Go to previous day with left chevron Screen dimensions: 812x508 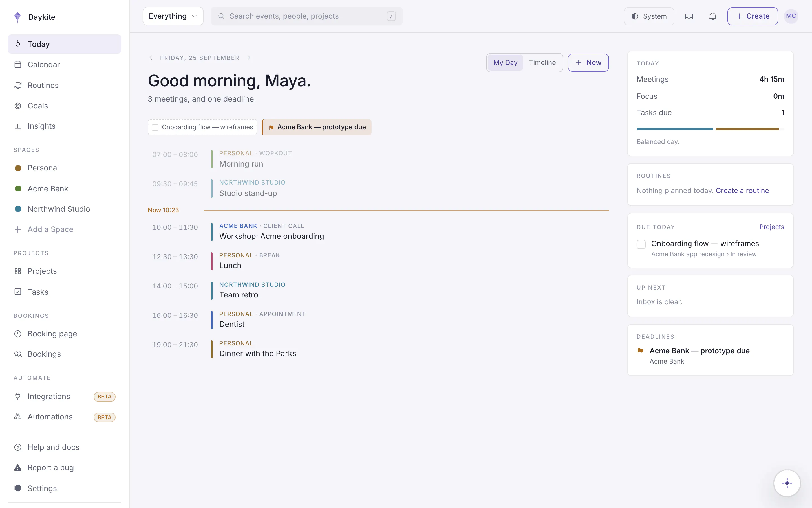151,58
